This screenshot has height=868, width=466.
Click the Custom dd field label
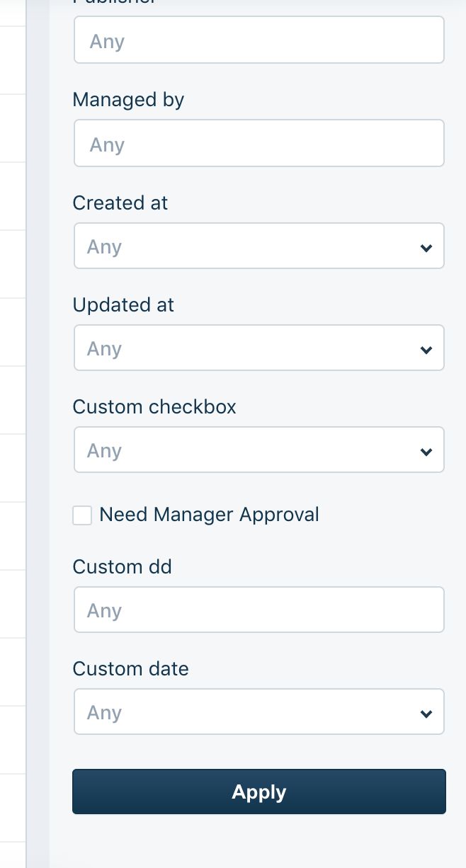[x=123, y=567]
